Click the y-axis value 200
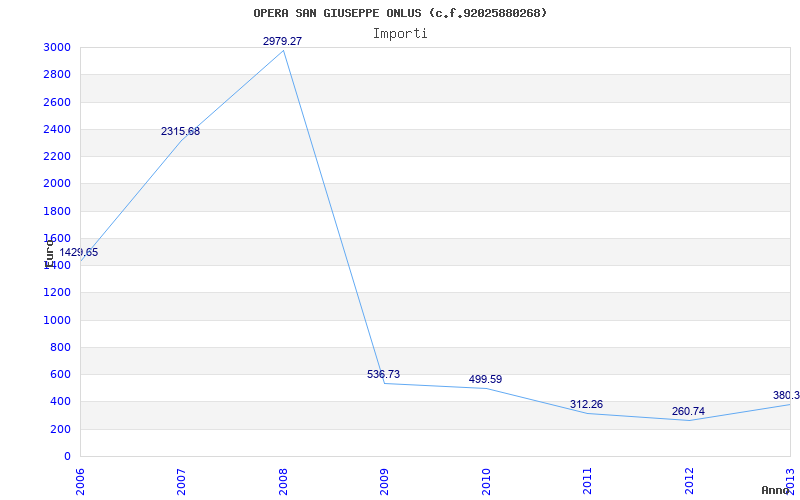 click(x=61, y=429)
